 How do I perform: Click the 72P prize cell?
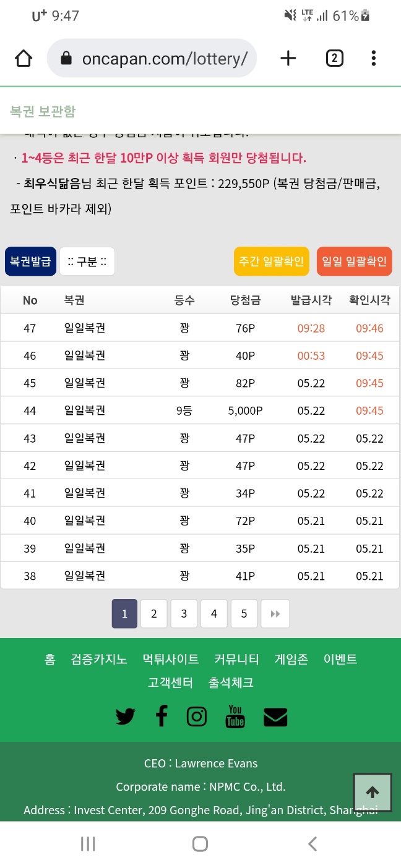pyautogui.click(x=246, y=521)
